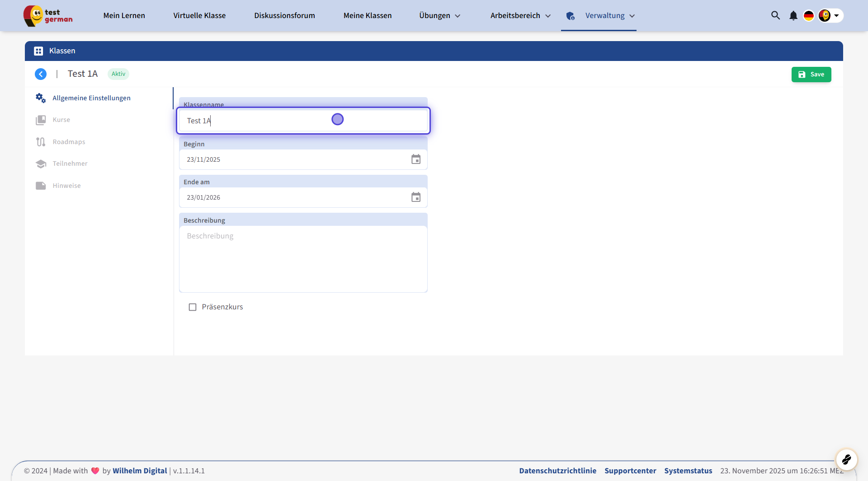Viewport: 868px width, 481px height.
Task: Open the user avatar account menu
Action: point(830,16)
